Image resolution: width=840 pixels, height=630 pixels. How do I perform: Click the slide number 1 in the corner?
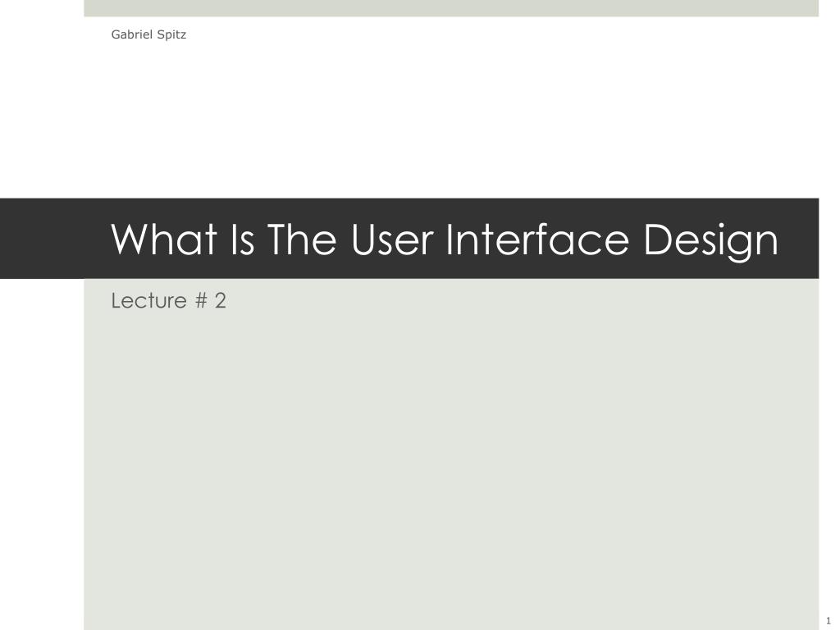click(x=829, y=620)
